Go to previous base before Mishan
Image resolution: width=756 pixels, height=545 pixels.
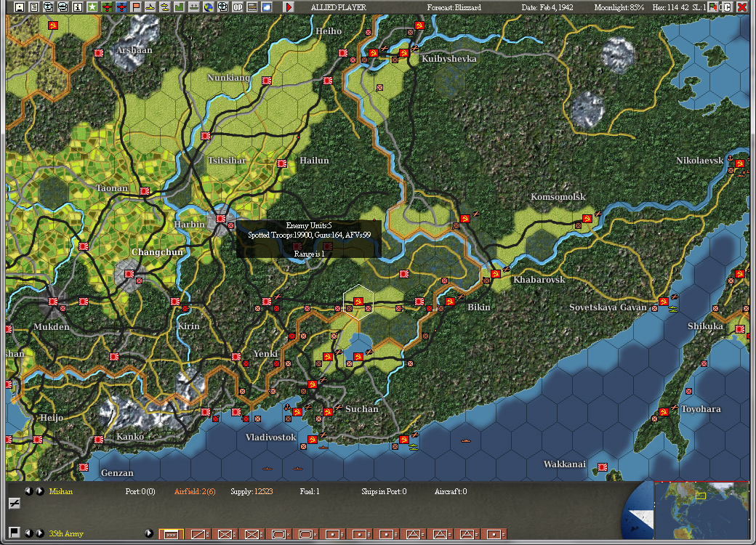pyautogui.click(x=29, y=491)
